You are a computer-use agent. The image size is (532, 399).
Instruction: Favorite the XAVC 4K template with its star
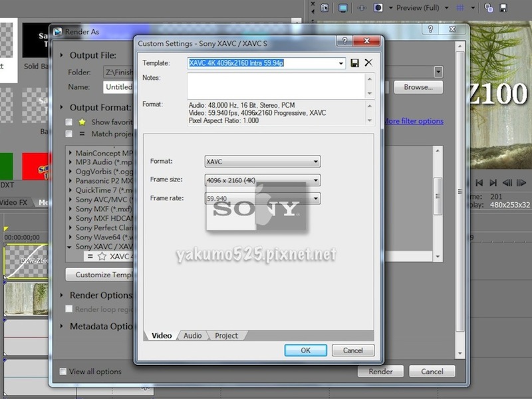(102, 256)
